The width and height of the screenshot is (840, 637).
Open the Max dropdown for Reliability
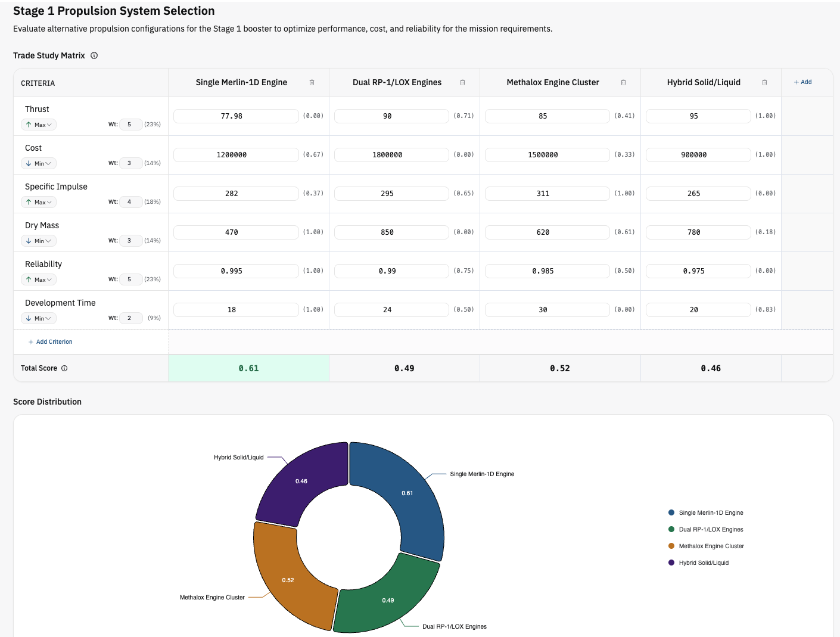tap(38, 279)
